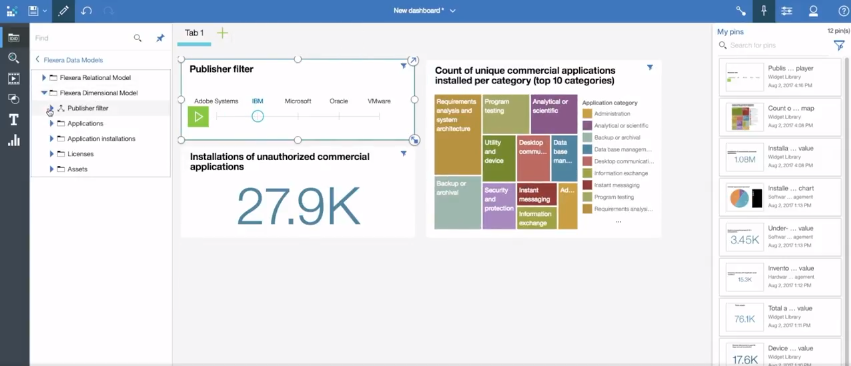Click Analytical or scientific legend swatch
Viewport: 851px width, 366px height.
coord(587,126)
